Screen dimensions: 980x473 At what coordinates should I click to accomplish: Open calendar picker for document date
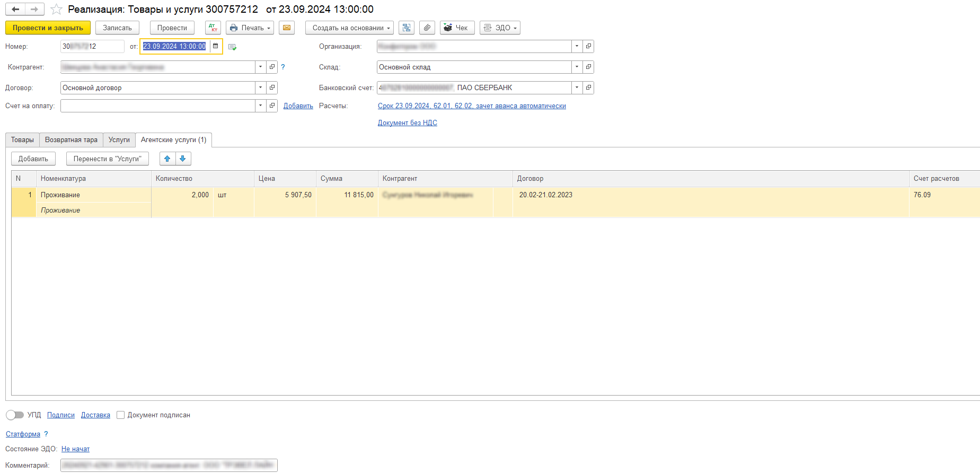pyautogui.click(x=215, y=46)
